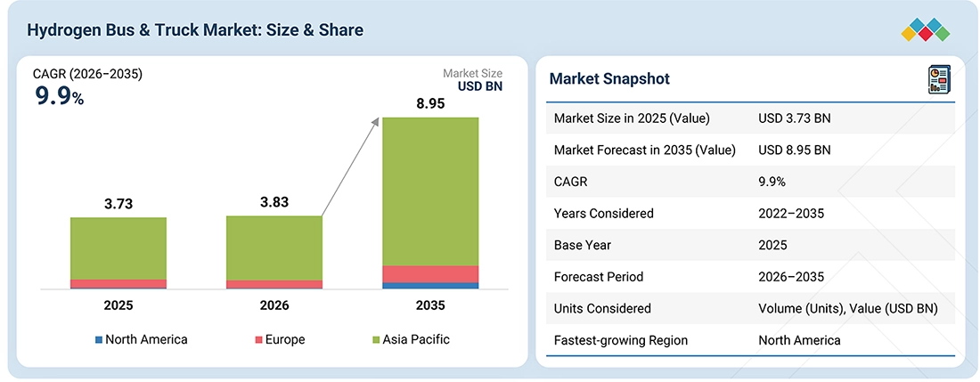Image resolution: width=980 pixels, height=382 pixels.
Task: Click the 'CAGR' row label in the table
Action: click(570, 182)
